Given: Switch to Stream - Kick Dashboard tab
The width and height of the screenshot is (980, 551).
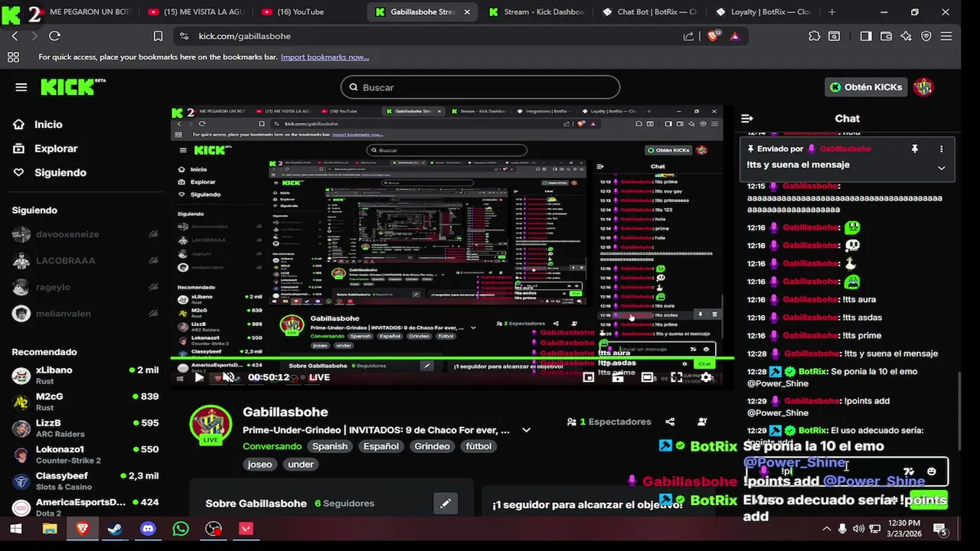Looking at the screenshot, I should (x=536, y=12).
